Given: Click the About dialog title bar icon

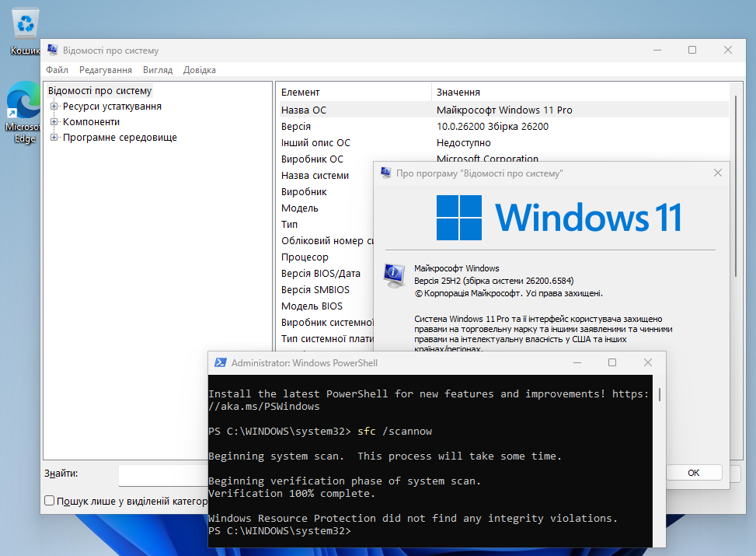Looking at the screenshot, I should click(385, 173).
